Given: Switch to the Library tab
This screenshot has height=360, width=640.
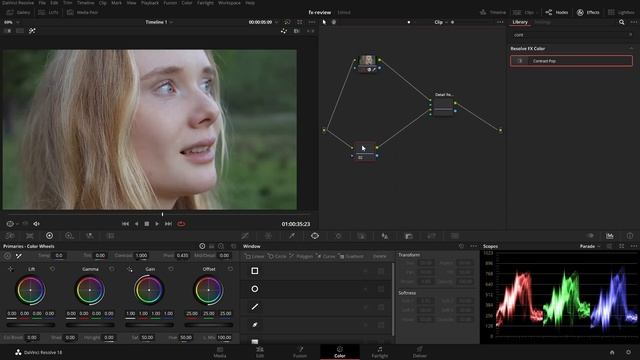Looking at the screenshot, I should (520, 22).
